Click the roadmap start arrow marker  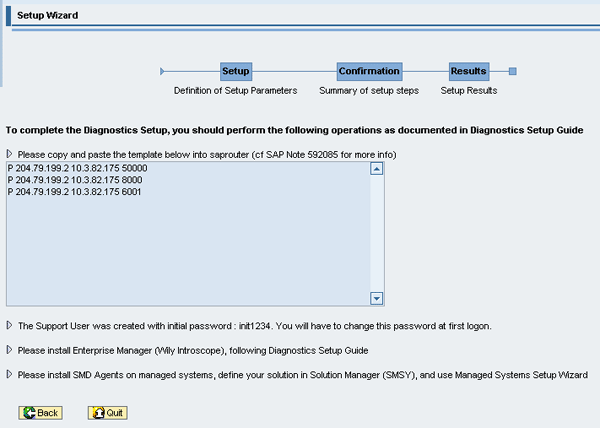point(162,71)
